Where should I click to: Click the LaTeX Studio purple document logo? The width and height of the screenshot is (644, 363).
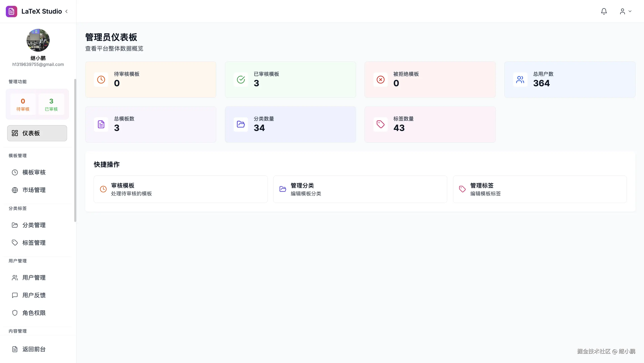point(11,11)
